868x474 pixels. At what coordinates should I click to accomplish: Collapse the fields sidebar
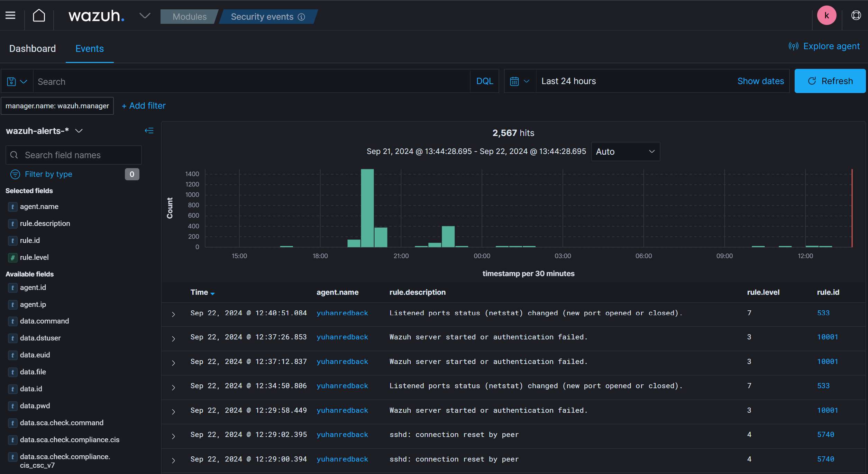(x=149, y=131)
